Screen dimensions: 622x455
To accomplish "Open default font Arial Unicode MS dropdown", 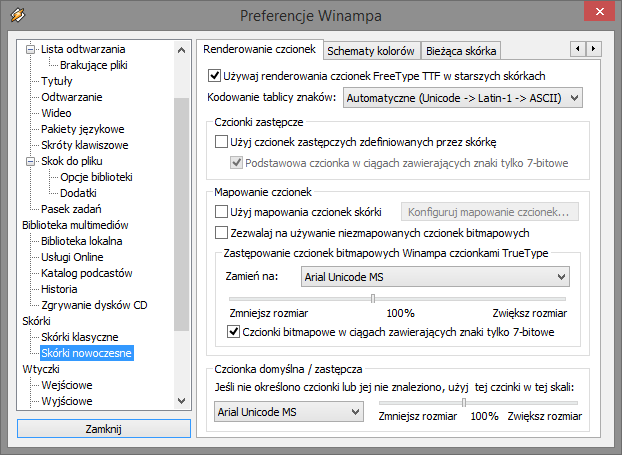I will point(289,412).
